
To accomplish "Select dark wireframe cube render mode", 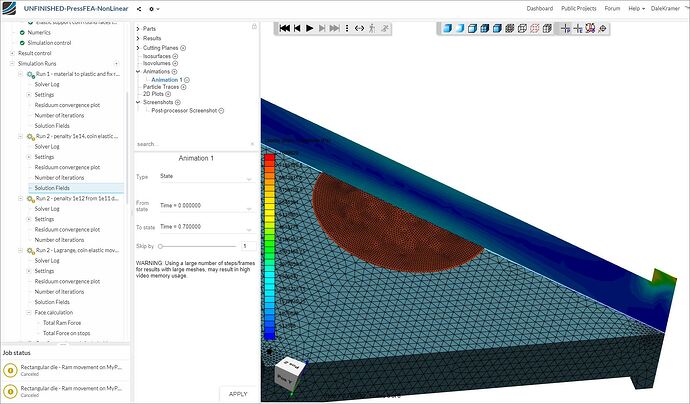I will pyautogui.click(x=510, y=28).
